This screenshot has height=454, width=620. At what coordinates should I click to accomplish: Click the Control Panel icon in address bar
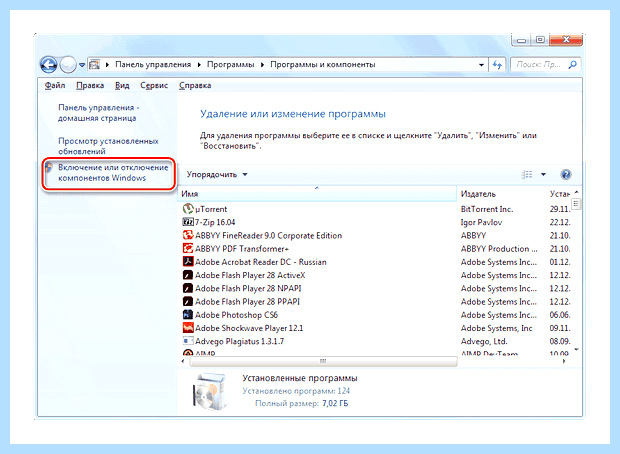pyautogui.click(x=94, y=64)
